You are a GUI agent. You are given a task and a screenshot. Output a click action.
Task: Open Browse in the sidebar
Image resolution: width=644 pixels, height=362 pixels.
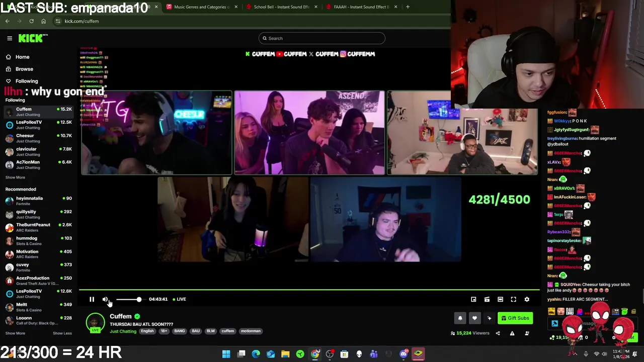click(24, 69)
